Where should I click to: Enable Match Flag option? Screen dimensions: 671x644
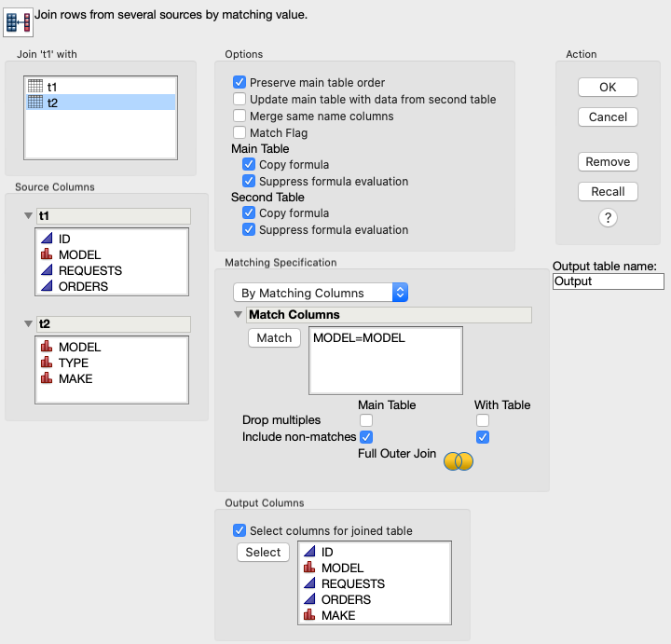[x=240, y=132]
